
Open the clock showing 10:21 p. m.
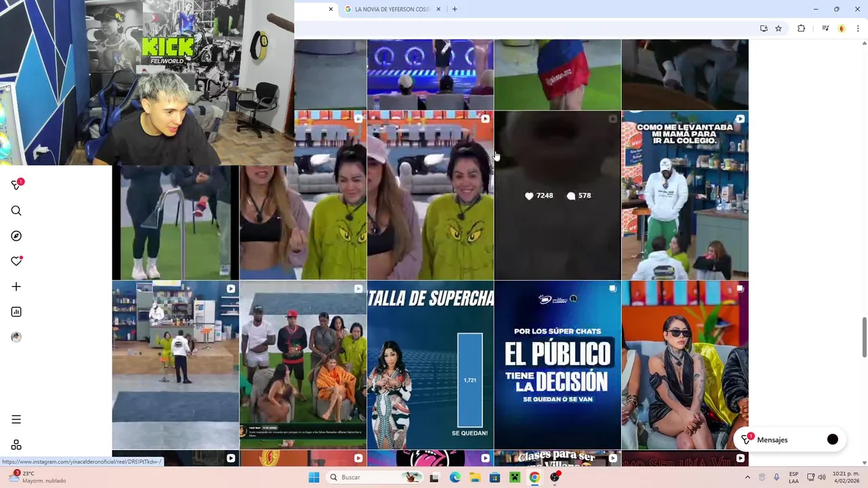point(845,477)
